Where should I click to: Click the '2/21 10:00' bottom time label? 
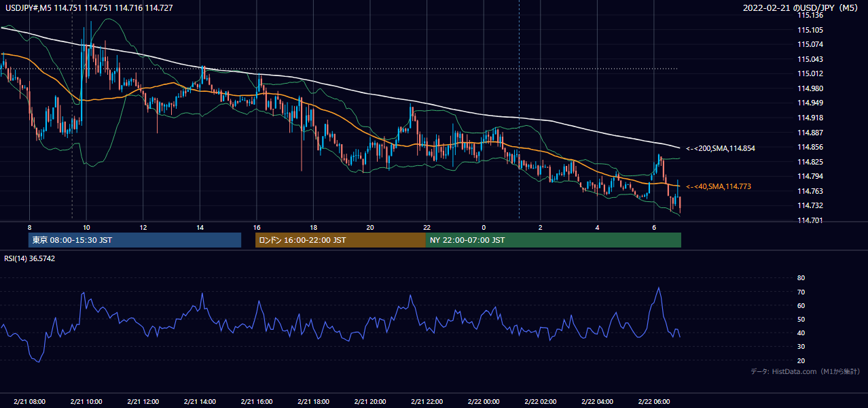[x=86, y=402]
